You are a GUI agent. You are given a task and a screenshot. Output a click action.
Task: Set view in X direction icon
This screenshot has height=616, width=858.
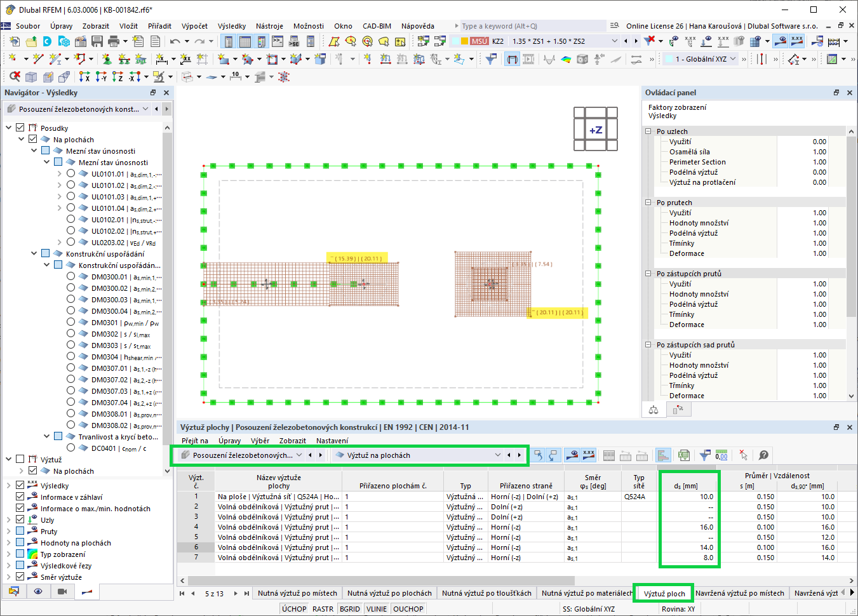pos(84,77)
